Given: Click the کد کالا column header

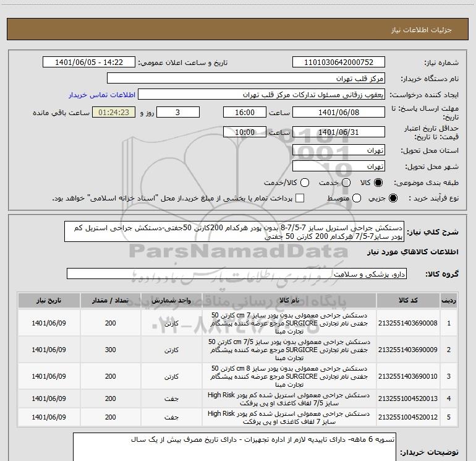Looking at the screenshot, I should point(408,301).
